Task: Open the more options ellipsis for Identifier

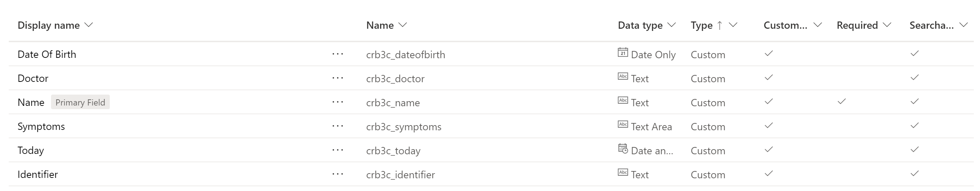Action: (x=337, y=174)
